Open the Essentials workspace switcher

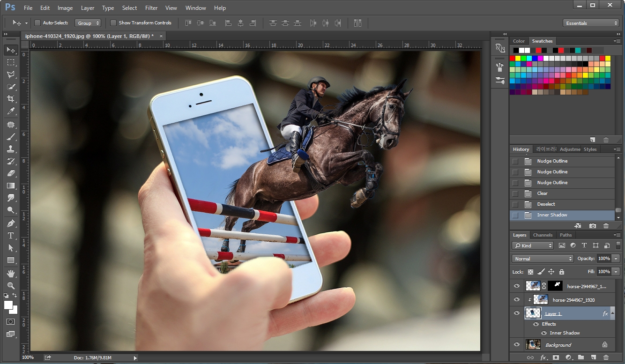point(591,22)
